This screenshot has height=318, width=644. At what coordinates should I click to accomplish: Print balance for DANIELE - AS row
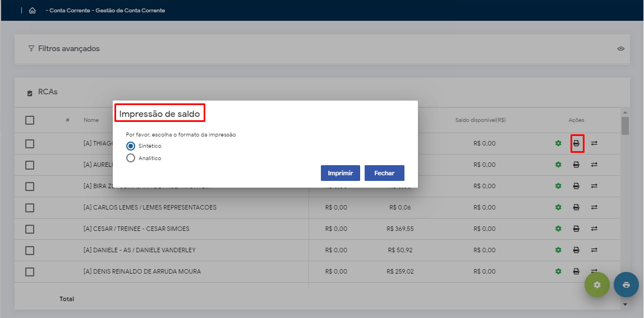coord(576,250)
